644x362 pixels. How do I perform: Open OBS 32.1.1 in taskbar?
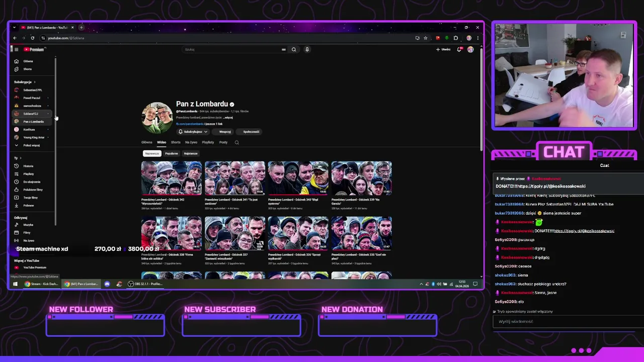[145, 284]
